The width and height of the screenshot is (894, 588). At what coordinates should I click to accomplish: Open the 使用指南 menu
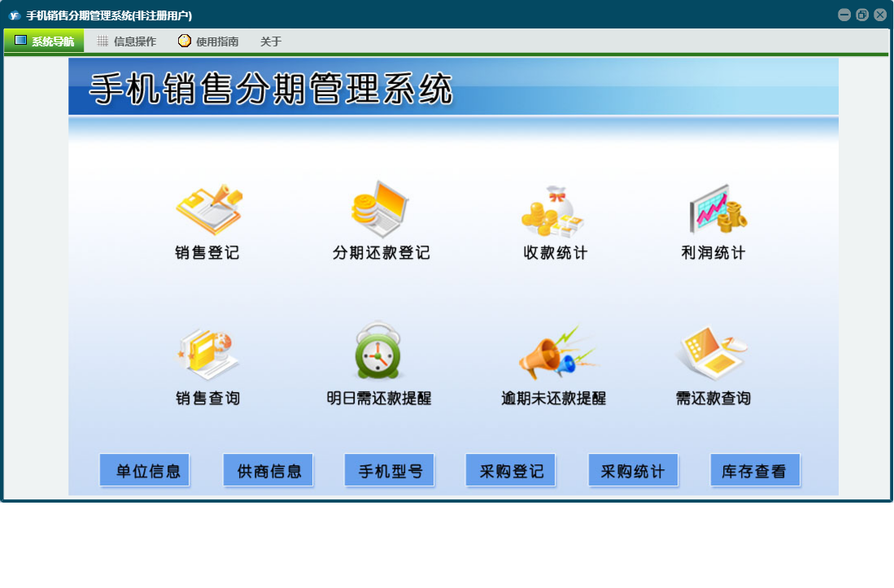point(209,41)
